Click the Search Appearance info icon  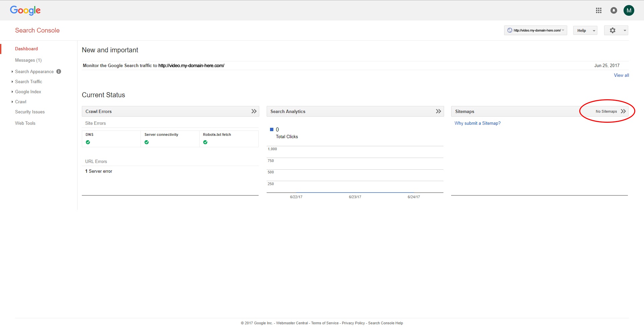(x=59, y=71)
